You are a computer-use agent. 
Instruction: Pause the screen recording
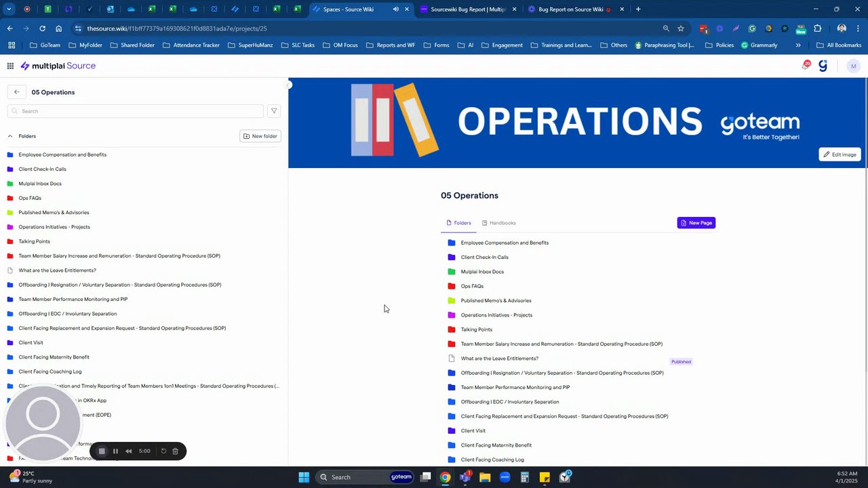(x=115, y=451)
